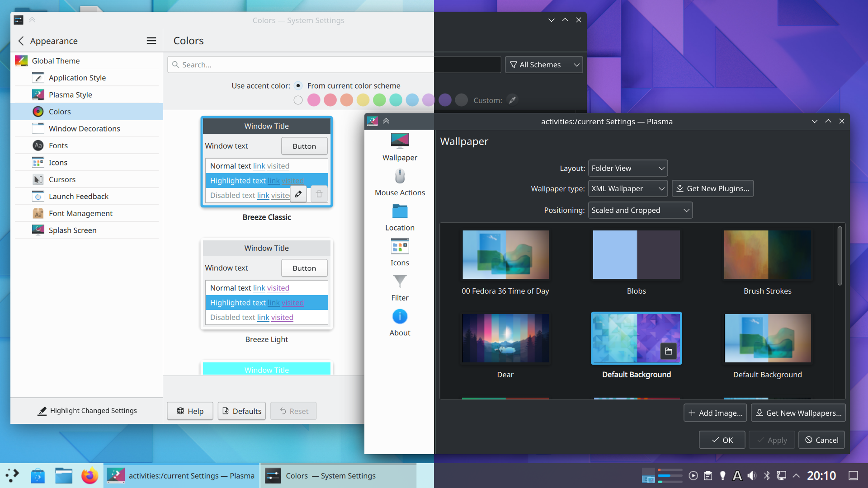Edit the Breeze Classic color scheme with pencil icon
Viewport: 868px width, 488px height.
298,194
